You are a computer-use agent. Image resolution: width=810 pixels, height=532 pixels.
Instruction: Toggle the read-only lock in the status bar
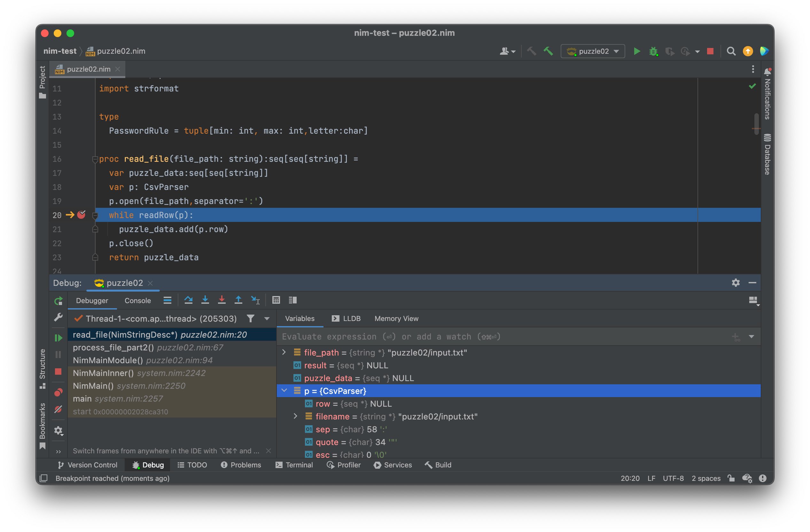click(x=731, y=478)
